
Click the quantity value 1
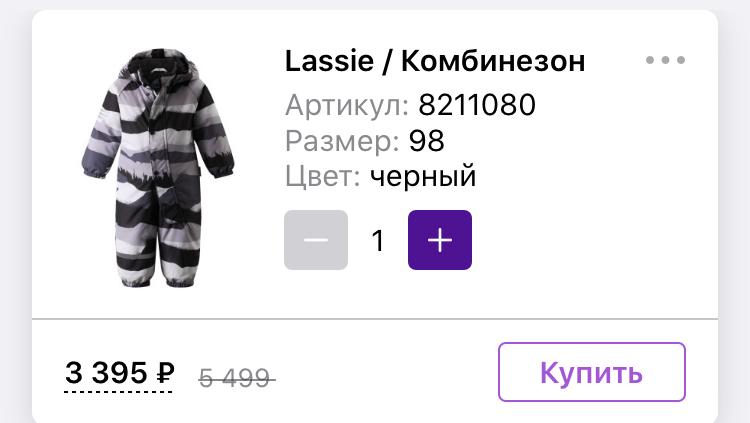pos(378,240)
